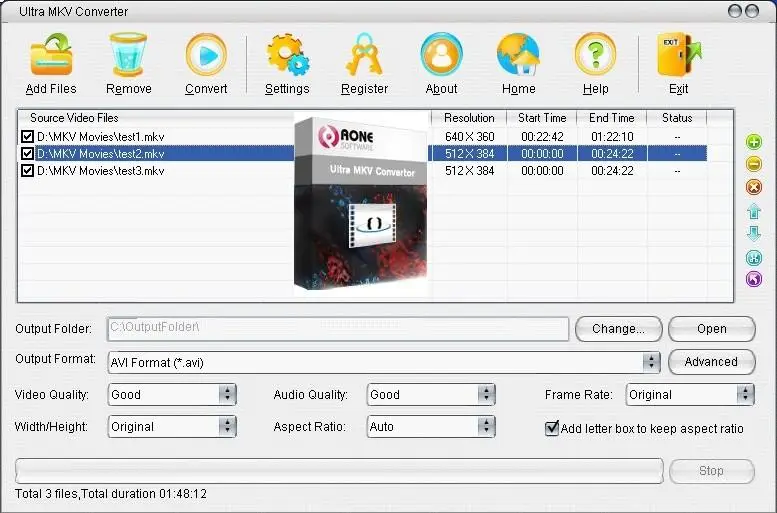777x513 pixels.
Task: Click the Add Files folder icon
Action: coord(51,55)
